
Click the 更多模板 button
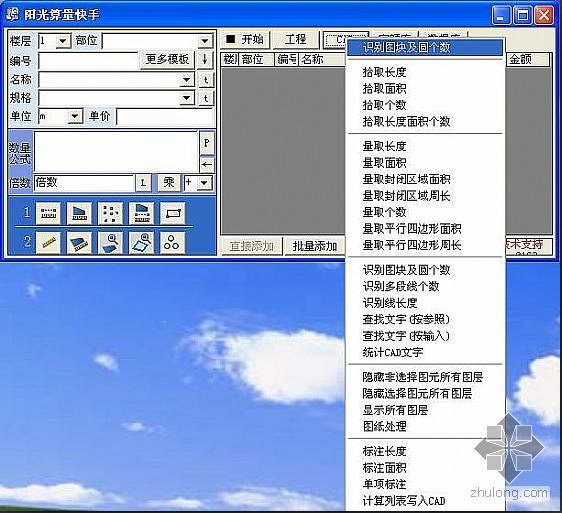coord(167,60)
